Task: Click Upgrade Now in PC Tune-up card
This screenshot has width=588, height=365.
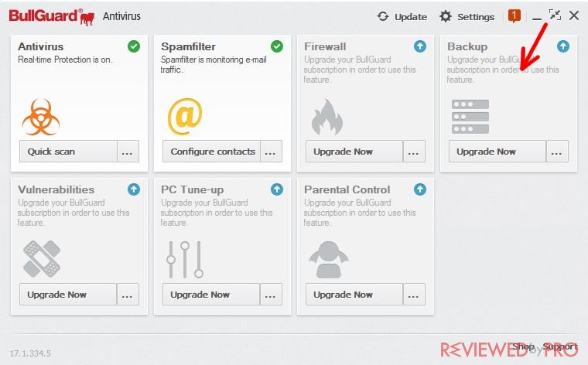Action: point(211,295)
